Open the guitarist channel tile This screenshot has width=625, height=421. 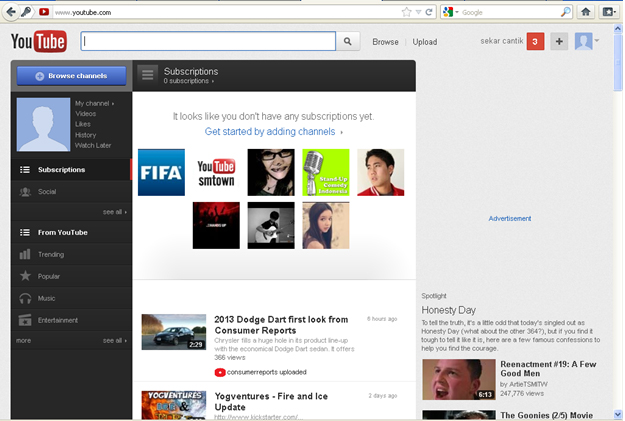click(271, 225)
